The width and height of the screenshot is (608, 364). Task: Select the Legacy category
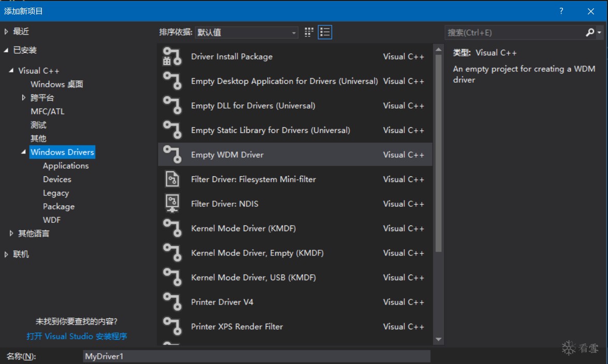tap(56, 193)
